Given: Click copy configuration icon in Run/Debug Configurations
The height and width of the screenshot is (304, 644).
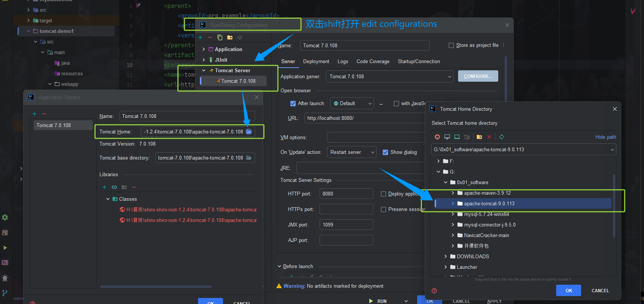Looking at the screenshot, I should (220, 37).
